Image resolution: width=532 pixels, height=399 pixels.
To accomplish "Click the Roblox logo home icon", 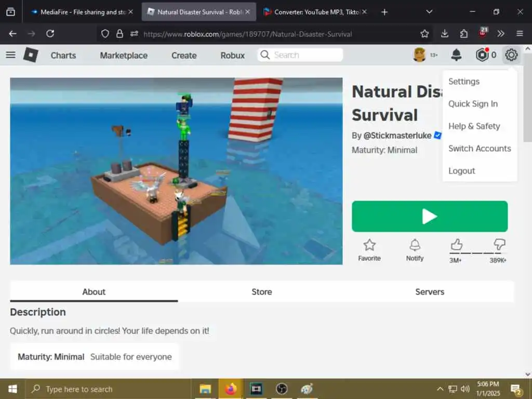I will click(x=31, y=55).
